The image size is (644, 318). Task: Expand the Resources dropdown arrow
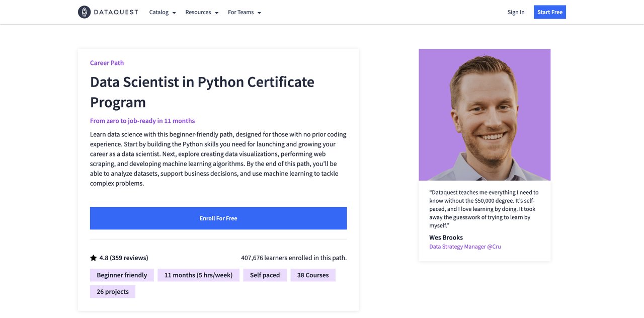216,13
